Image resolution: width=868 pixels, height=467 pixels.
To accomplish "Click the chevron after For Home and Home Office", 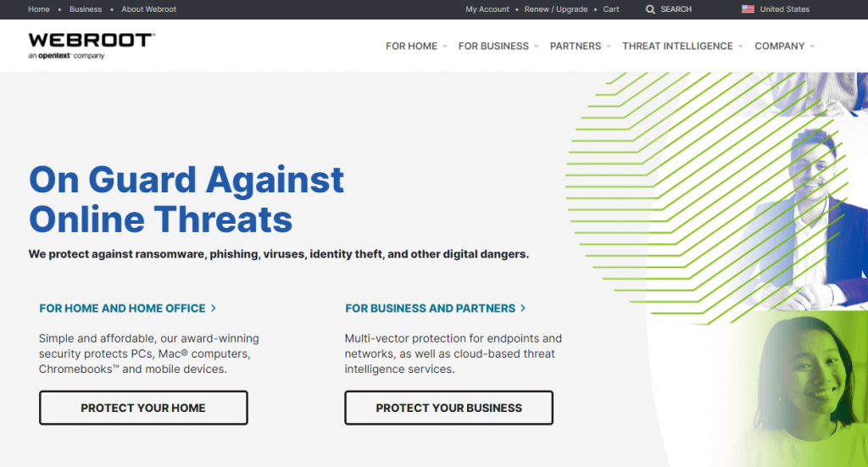I will 213,309.
